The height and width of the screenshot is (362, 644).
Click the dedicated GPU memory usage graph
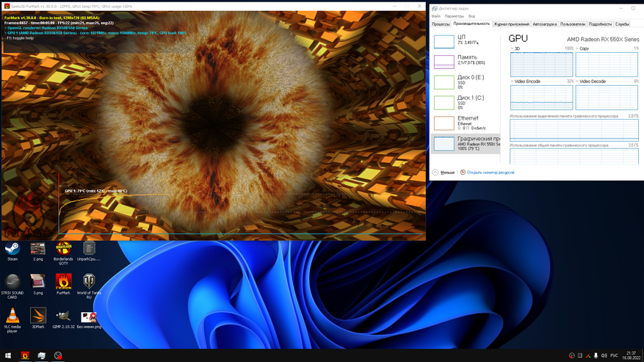tap(574, 130)
